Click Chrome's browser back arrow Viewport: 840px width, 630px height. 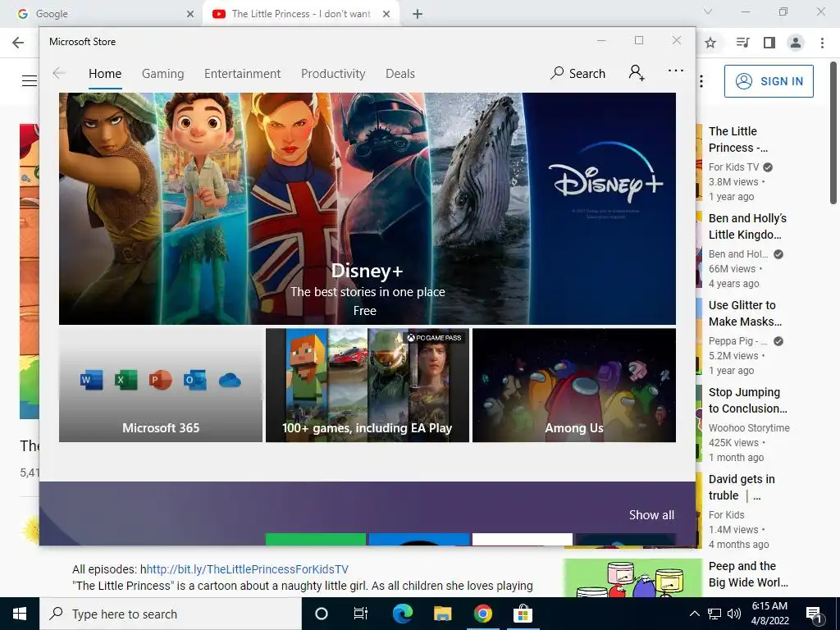point(18,43)
